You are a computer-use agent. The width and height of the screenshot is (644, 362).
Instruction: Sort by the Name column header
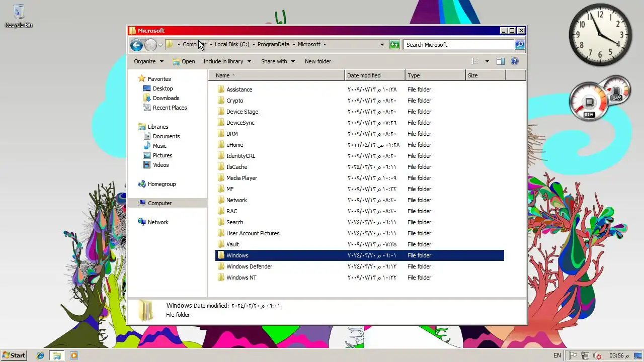click(277, 75)
